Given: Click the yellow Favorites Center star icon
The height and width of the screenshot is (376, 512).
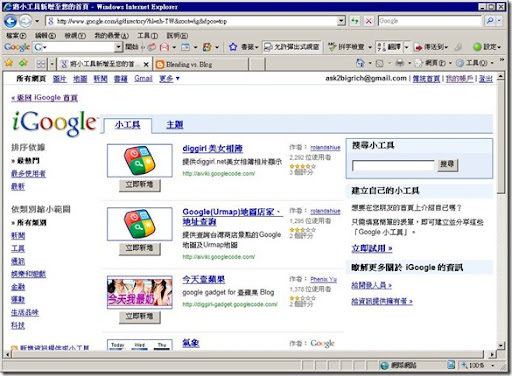Looking at the screenshot, I should (x=9, y=63).
